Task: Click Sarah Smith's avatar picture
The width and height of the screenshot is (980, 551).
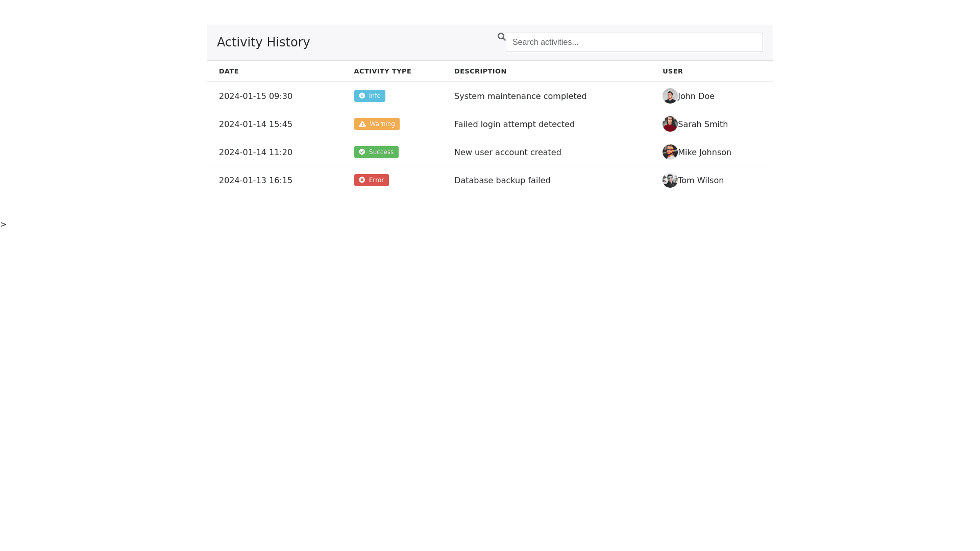Action: 670,124
